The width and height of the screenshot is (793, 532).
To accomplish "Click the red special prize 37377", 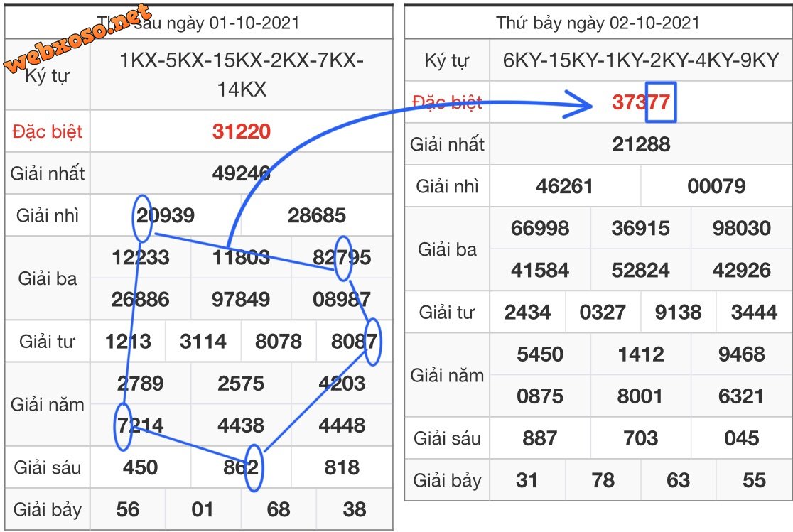I will pyautogui.click(x=640, y=102).
